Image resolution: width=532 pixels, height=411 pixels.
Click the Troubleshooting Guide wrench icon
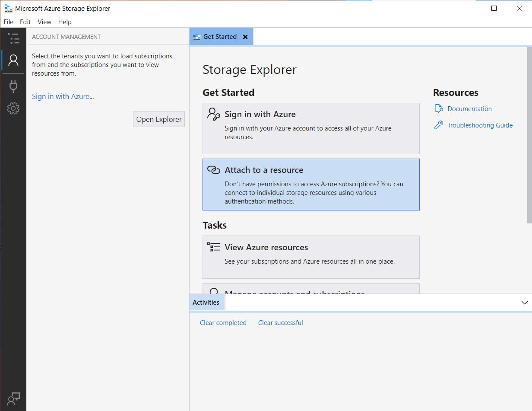click(x=439, y=125)
